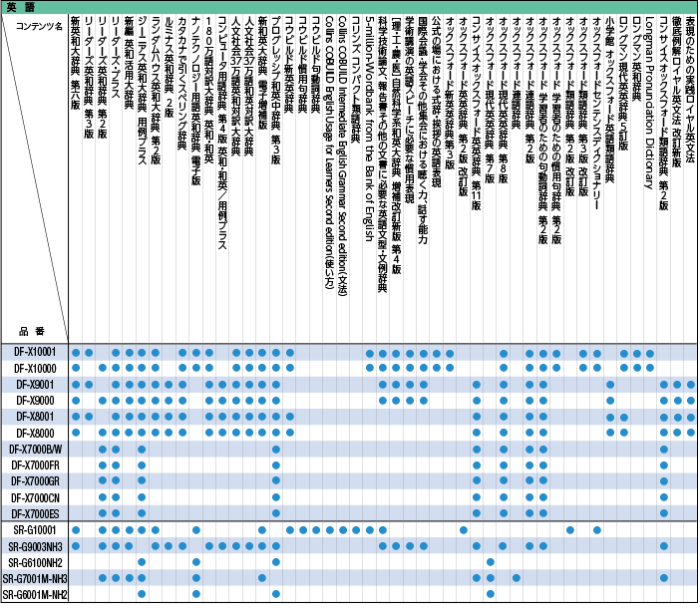Select column header 180万語対訳大辞典 英和・和英
The width and height of the screenshot is (700, 614).
(209, 91)
